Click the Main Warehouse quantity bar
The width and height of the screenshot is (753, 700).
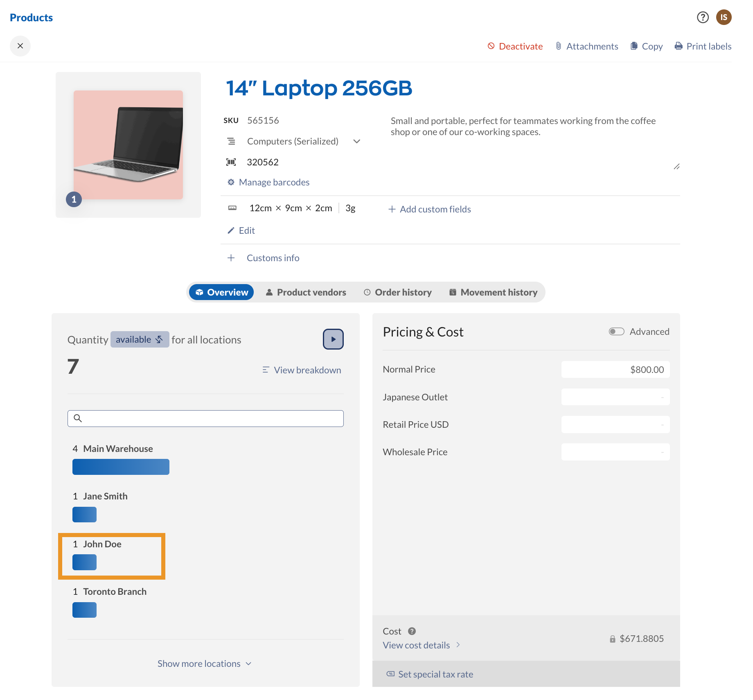click(121, 467)
